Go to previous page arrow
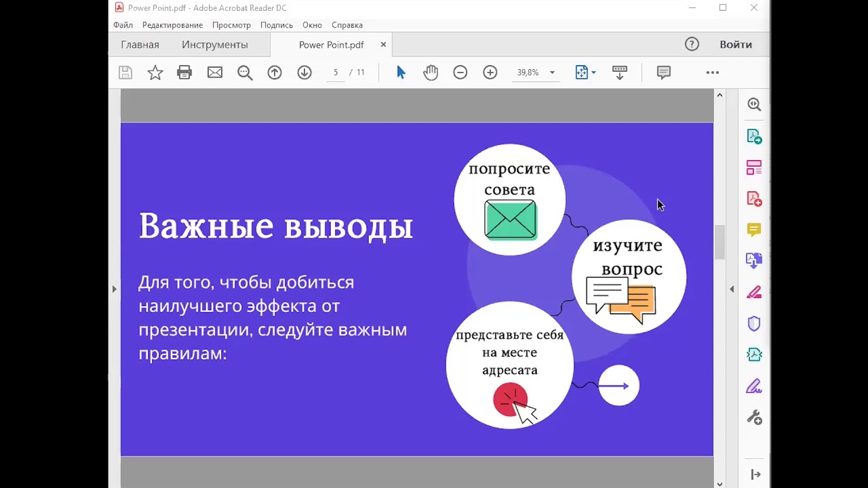The height and width of the screenshot is (488, 868). click(275, 73)
